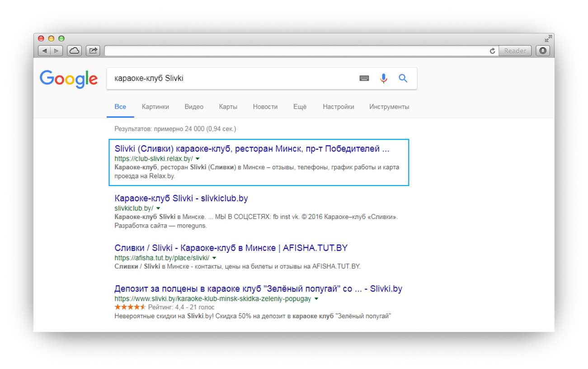
Task: Switch to the Картинки tab
Action: click(x=155, y=107)
